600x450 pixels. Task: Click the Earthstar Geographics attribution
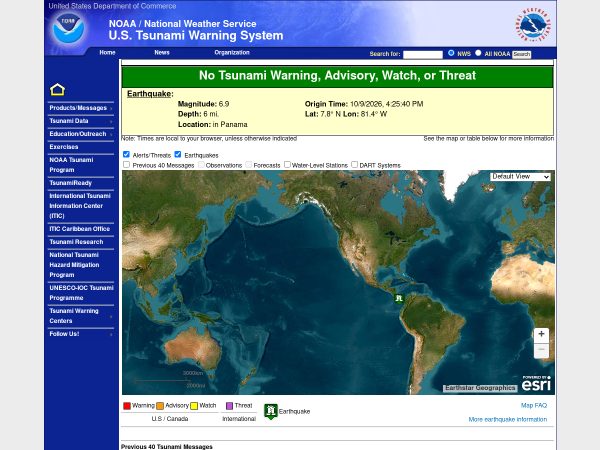click(x=480, y=388)
